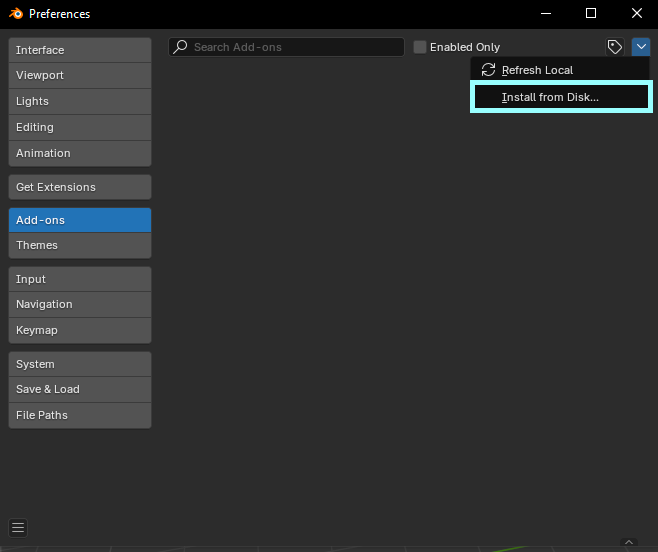Open the Viewport preferences section
Screen dimensions: 658x552
coord(80,75)
